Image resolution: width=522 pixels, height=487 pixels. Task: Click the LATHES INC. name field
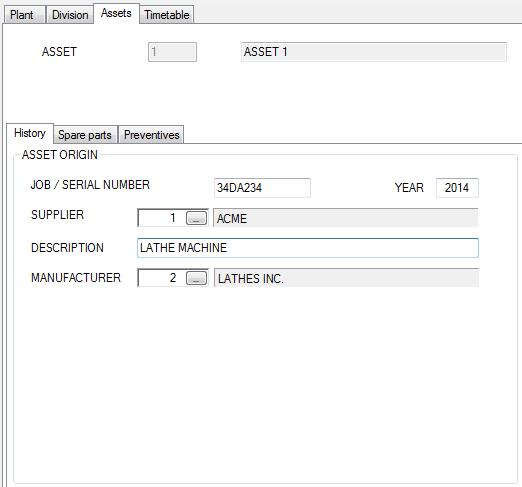[346, 278]
